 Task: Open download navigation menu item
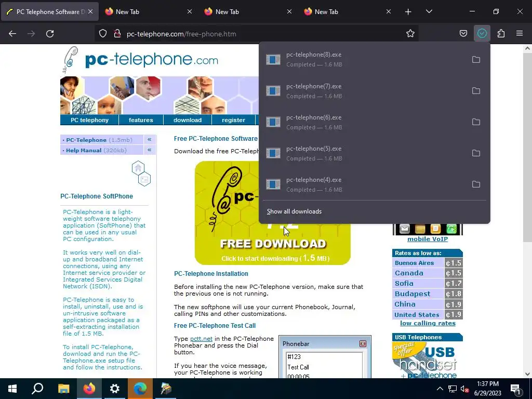187,120
